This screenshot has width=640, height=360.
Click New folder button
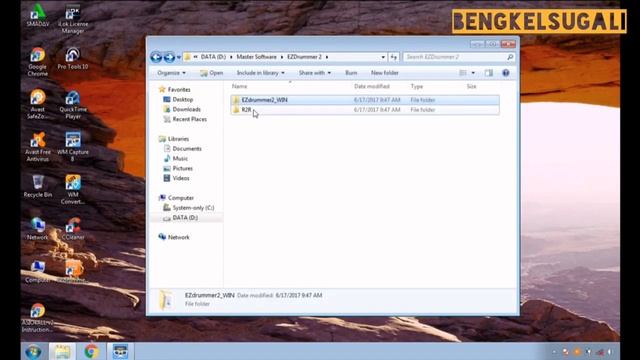pyautogui.click(x=384, y=73)
